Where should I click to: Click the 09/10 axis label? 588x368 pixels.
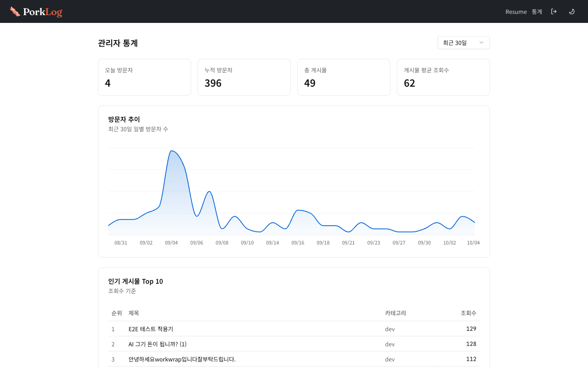247,243
